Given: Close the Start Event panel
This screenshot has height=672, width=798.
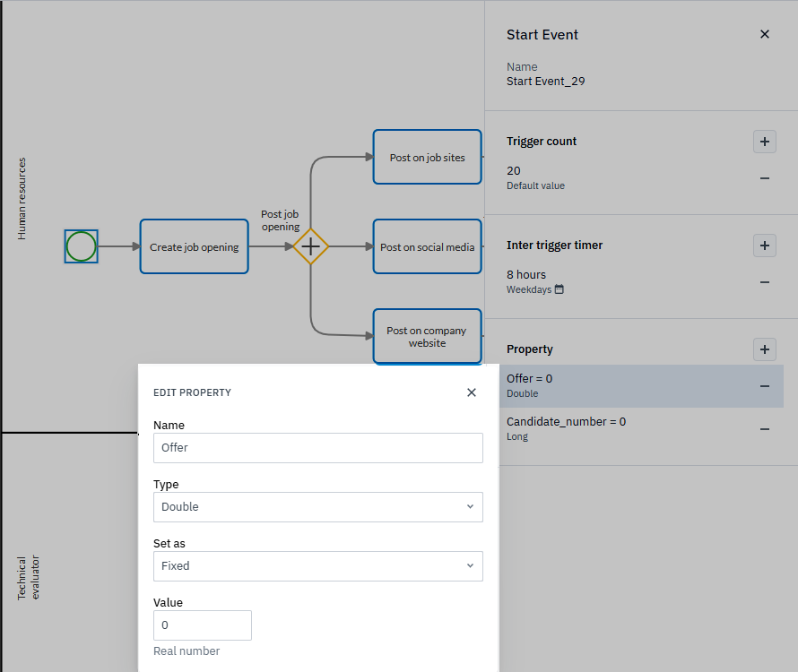Looking at the screenshot, I should pos(764,35).
